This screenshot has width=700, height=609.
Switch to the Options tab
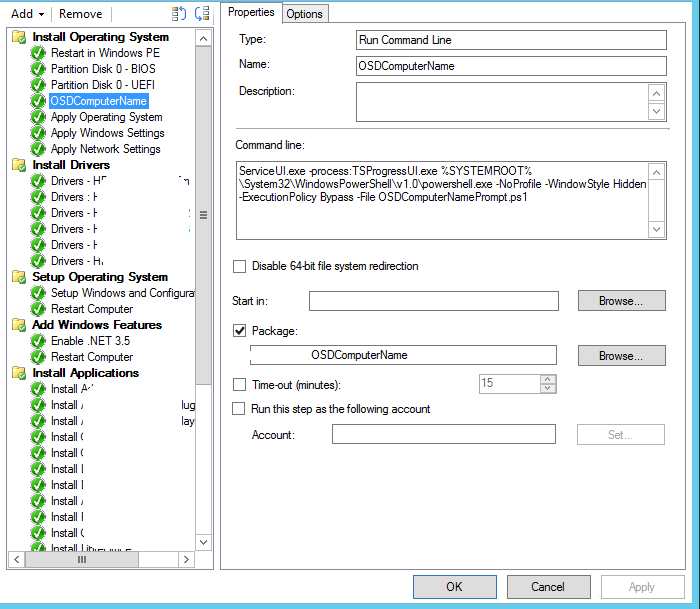pyautogui.click(x=305, y=13)
